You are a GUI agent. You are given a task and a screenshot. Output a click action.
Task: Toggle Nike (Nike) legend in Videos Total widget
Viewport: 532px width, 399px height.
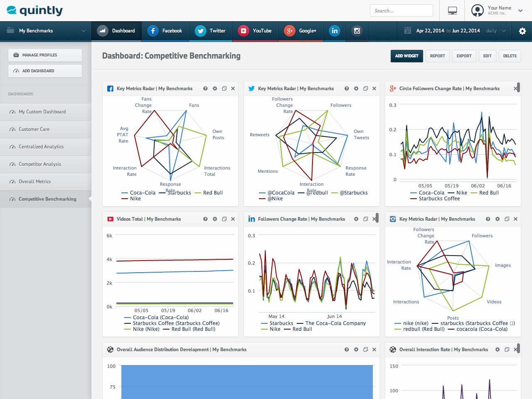click(142, 329)
